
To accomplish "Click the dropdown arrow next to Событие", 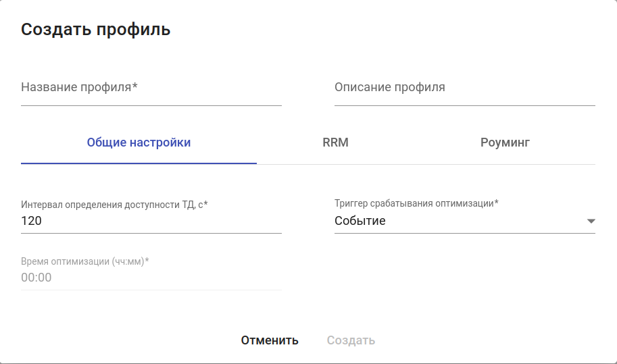I will tap(591, 221).
